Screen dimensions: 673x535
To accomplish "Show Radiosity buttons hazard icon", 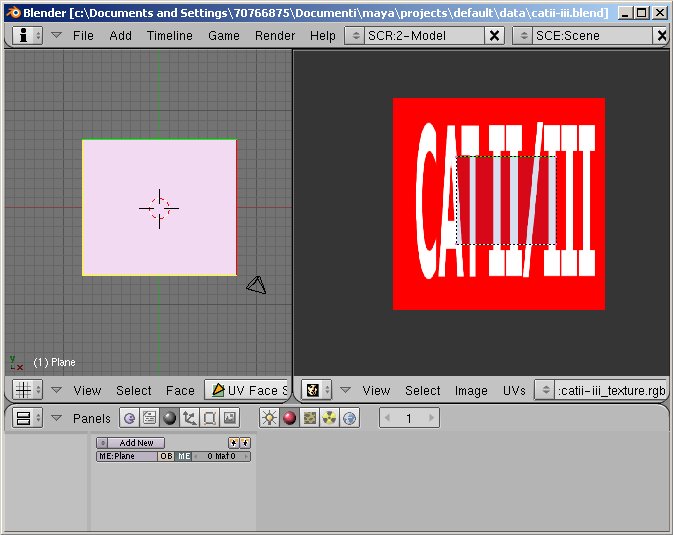I will [329, 418].
